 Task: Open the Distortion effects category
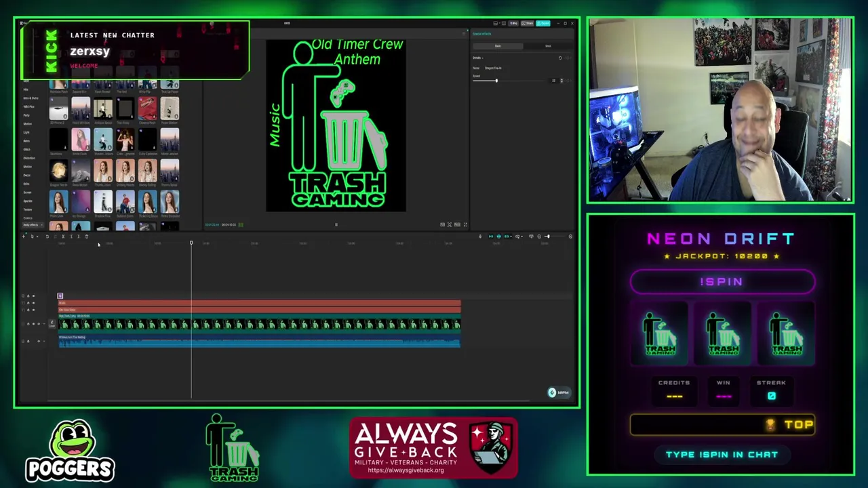tap(29, 158)
